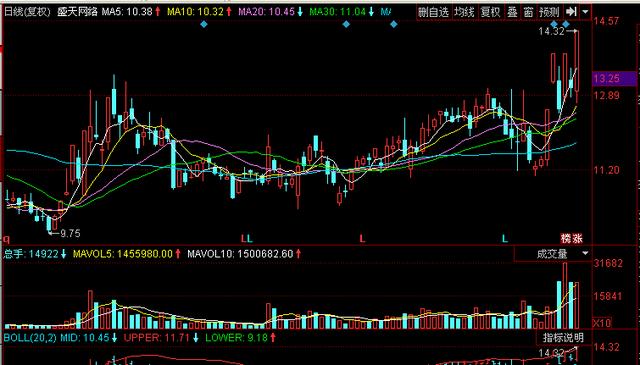Screen dimensions: 640x365
Task: Open the 指标说明 indicator description
Action: coord(563,338)
